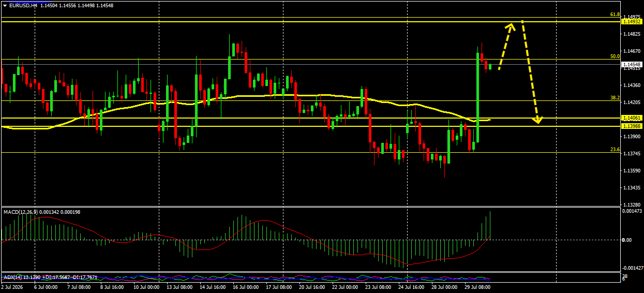Image resolution: width=644 pixels, height=293 pixels.
Task: Click the 50.0 Fibonacci level label
Action: (x=615, y=56)
